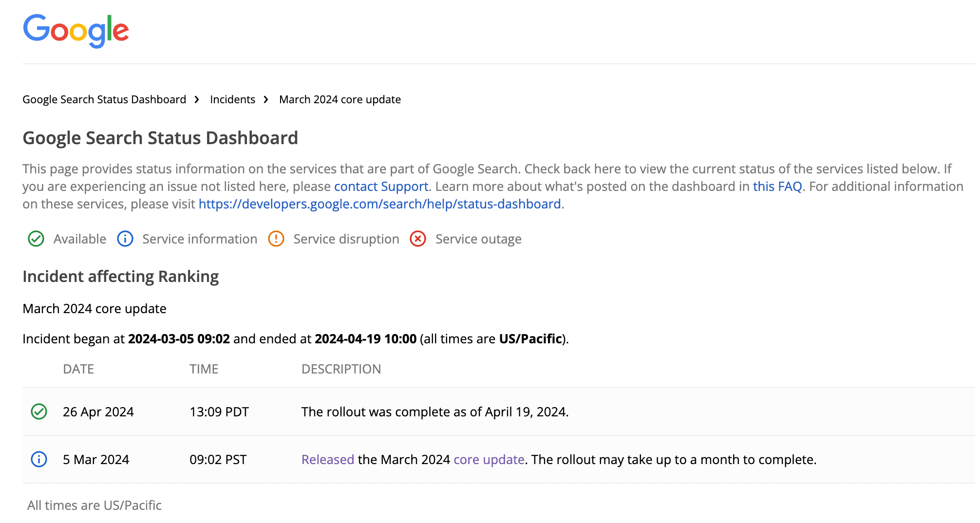Click the Service outage legend label

pos(478,239)
